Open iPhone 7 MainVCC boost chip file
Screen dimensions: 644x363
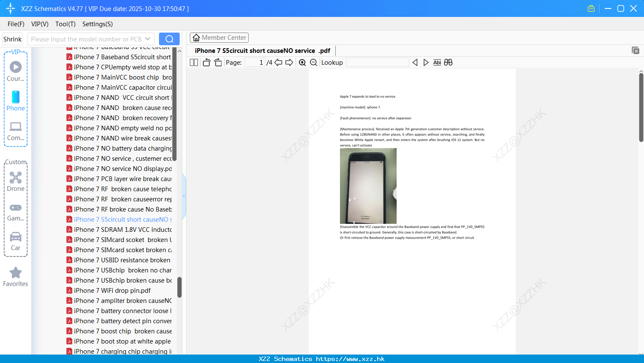119,77
